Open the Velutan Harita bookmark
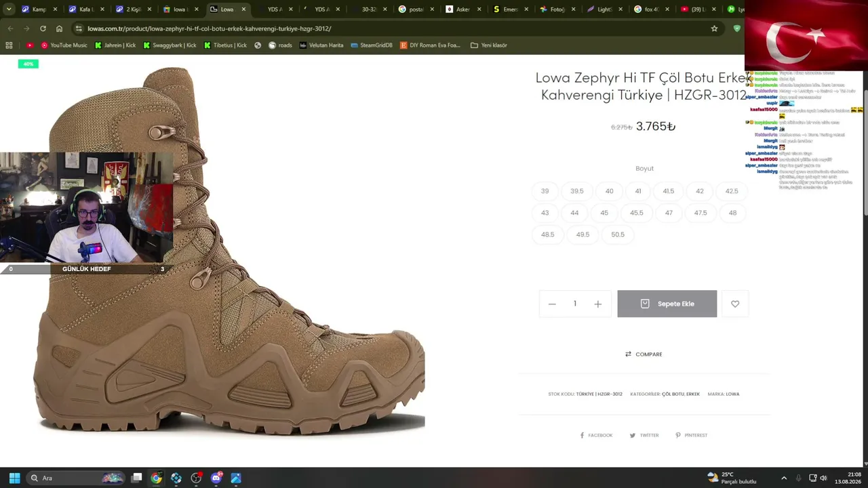This screenshot has width=868, height=488. [x=321, y=45]
